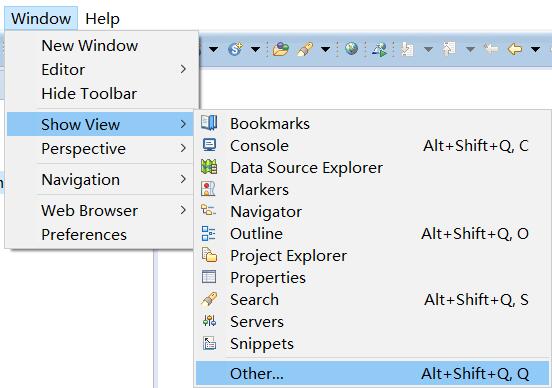Image resolution: width=552 pixels, height=388 pixels.
Task: Click the open web browser globe toolbar icon
Action: [x=351, y=49]
